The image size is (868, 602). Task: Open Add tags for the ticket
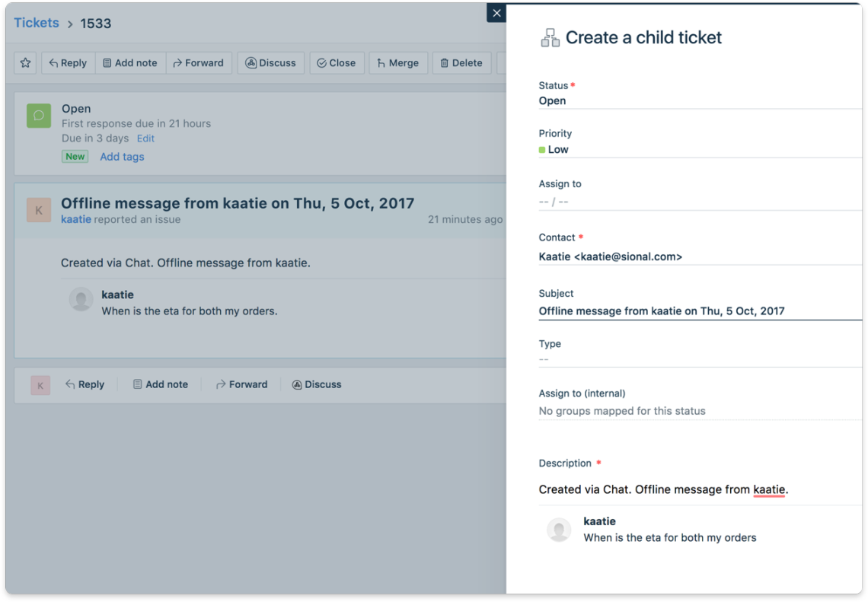pos(122,156)
